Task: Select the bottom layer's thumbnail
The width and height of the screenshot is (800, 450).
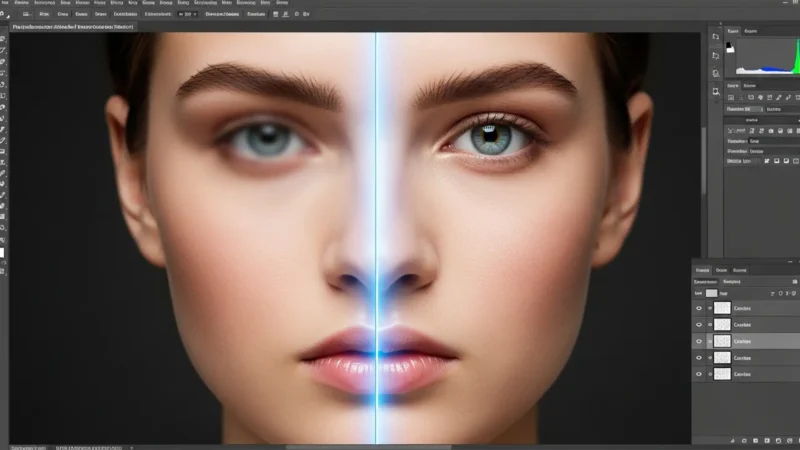Action: coord(722,374)
